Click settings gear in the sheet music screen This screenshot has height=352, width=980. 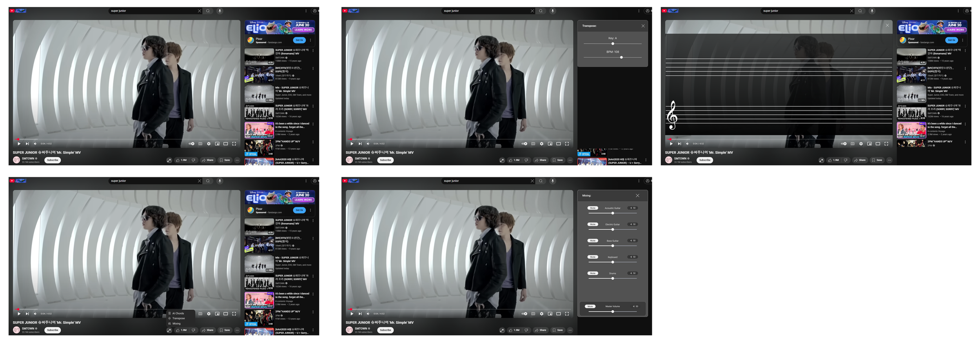click(861, 144)
